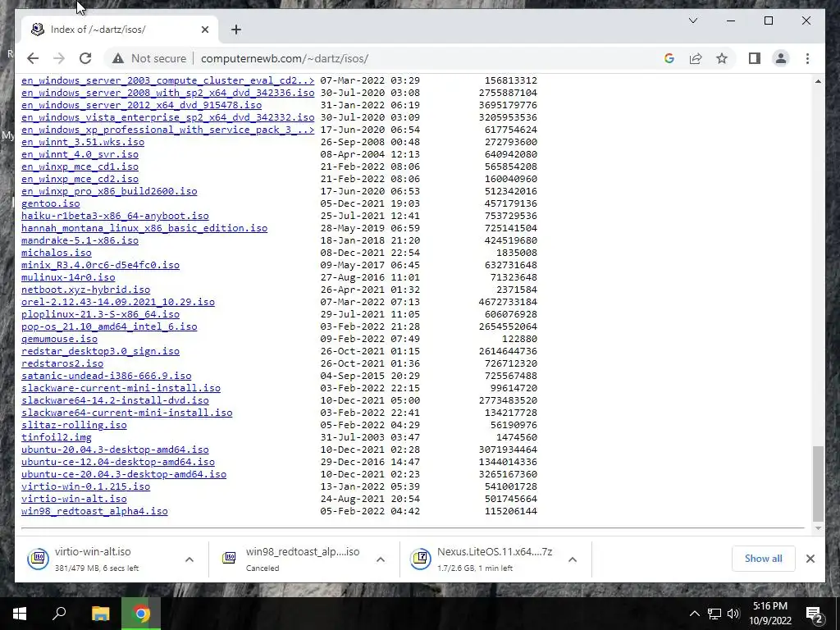This screenshot has height=630, width=840.
Task: Download minix_R3.4.0rc6-d5e4fc0.iso
Action: (100, 265)
